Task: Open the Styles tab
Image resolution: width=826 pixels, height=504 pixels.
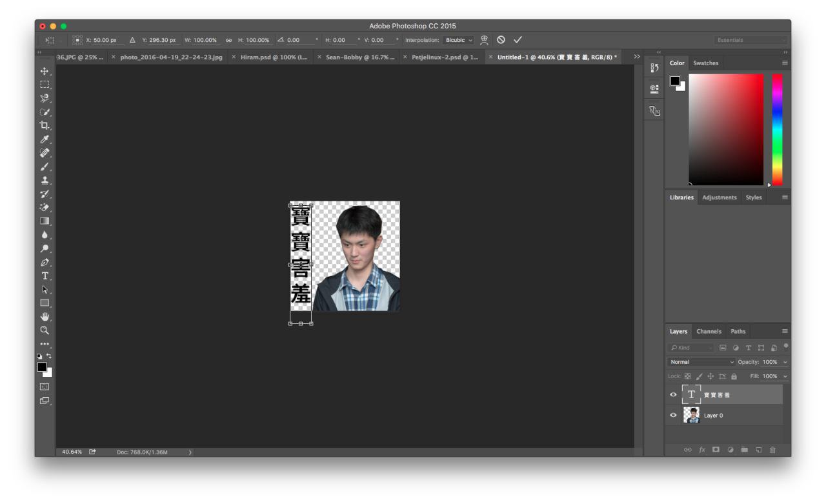Action: point(754,197)
